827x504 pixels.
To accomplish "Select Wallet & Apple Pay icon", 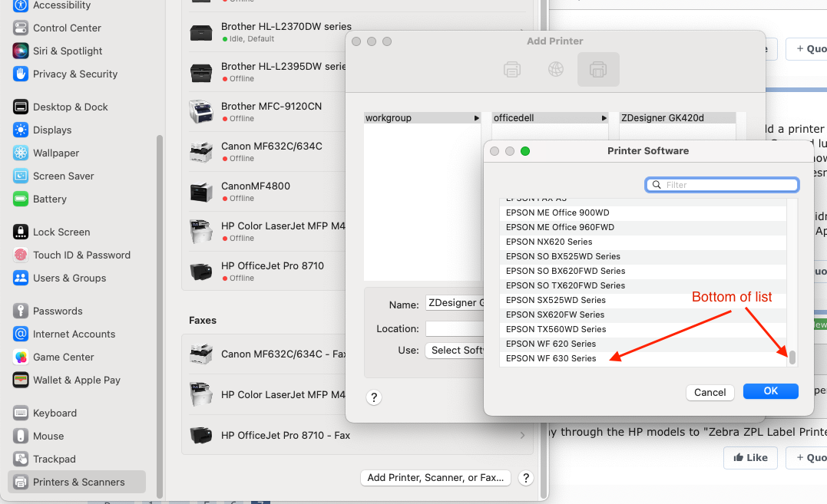I will point(21,380).
